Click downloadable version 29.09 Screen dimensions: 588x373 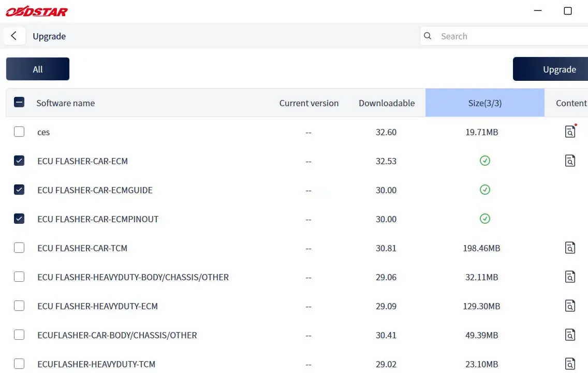pos(386,306)
